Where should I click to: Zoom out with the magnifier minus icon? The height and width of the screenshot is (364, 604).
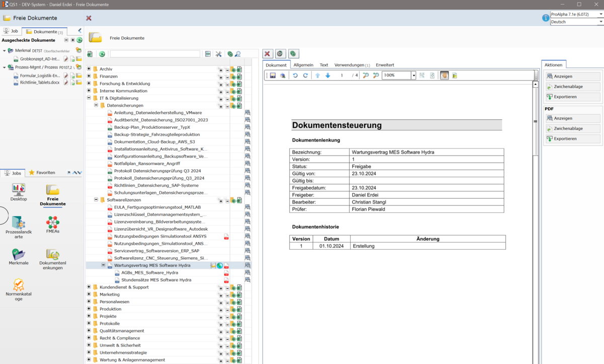[366, 76]
